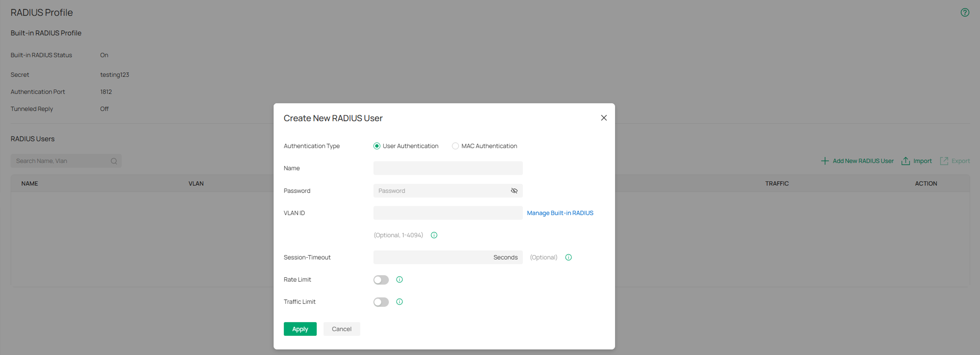Toggle password visibility eye icon
This screenshot has height=355, width=980.
coord(514,191)
